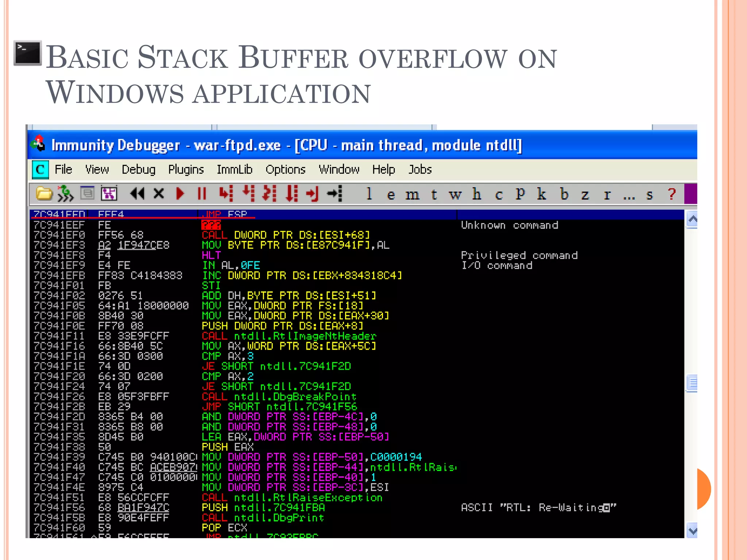Click the Pause execution icon

pyautogui.click(x=202, y=194)
